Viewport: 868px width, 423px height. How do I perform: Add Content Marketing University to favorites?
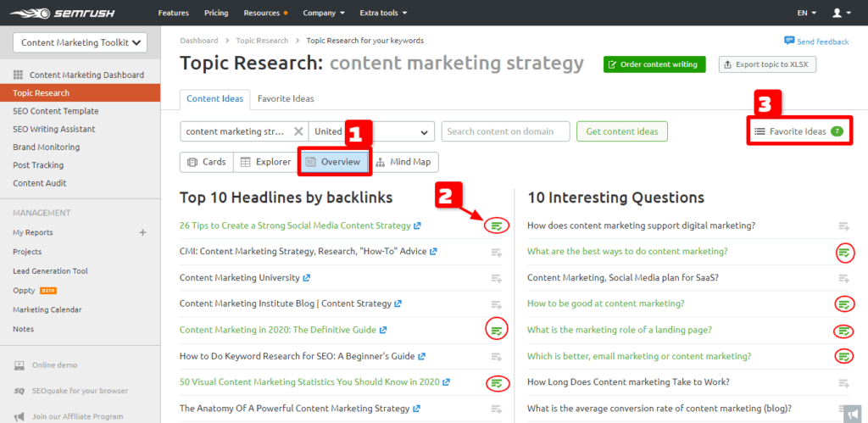pyautogui.click(x=496, y=279)
